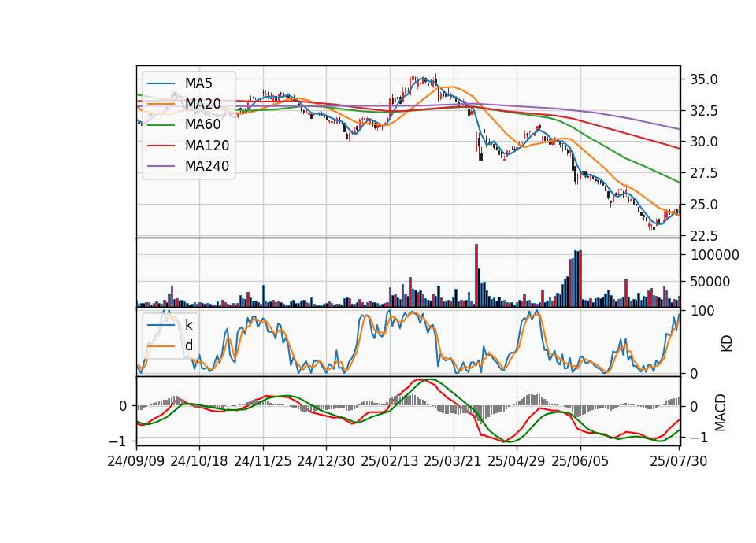756x543 pixels.
Task: Click the 22.5 price axis label
Action: click(x=704, y=236)
